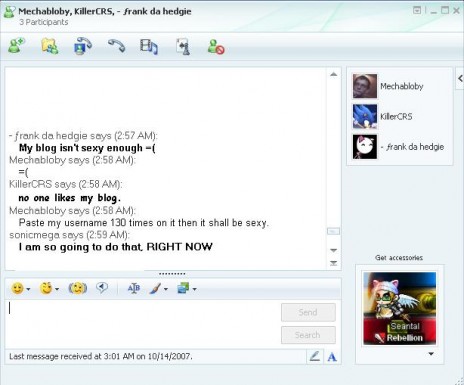Start a video call icon
464x385 pixels.
(82, 46)
